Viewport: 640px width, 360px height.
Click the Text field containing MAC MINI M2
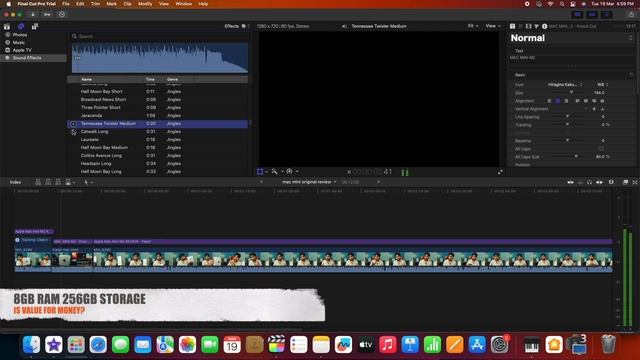[x=571, y=60]
